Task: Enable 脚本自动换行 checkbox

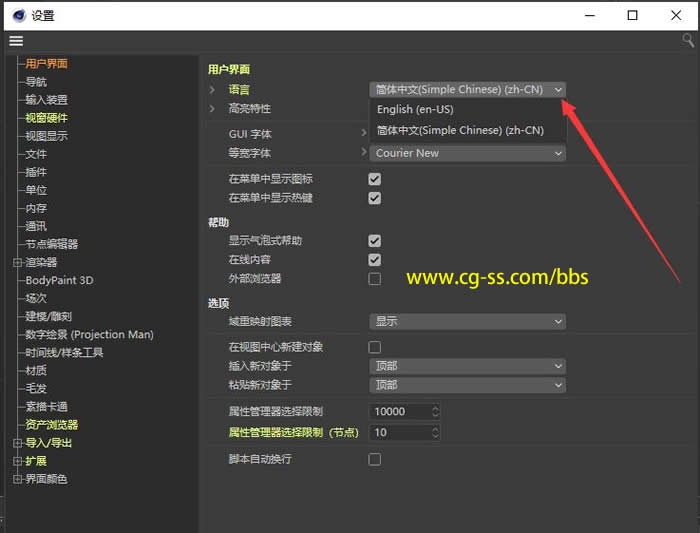Action: click(375, 459)
